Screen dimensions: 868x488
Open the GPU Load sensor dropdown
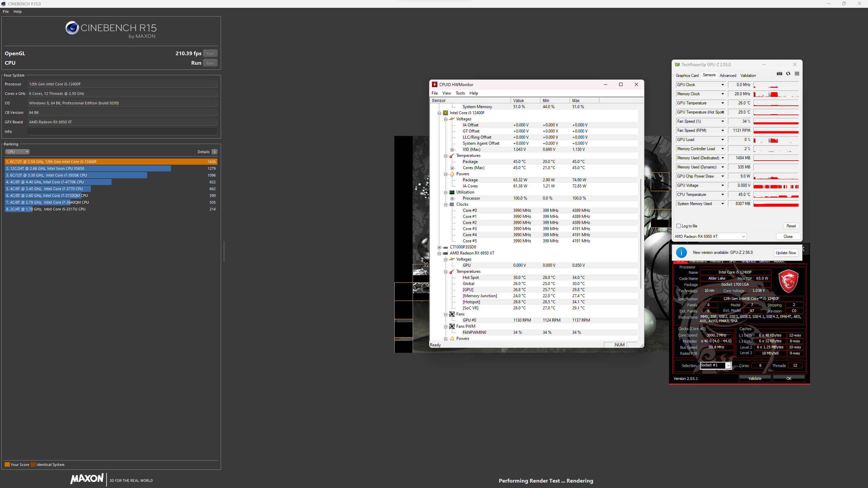[x=723, y=140]
